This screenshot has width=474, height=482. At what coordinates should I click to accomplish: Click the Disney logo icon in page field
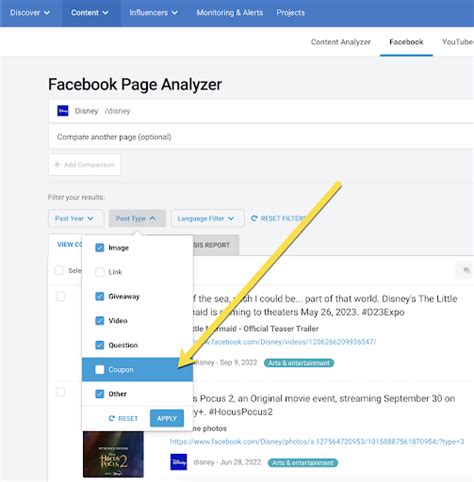[63, 111]
